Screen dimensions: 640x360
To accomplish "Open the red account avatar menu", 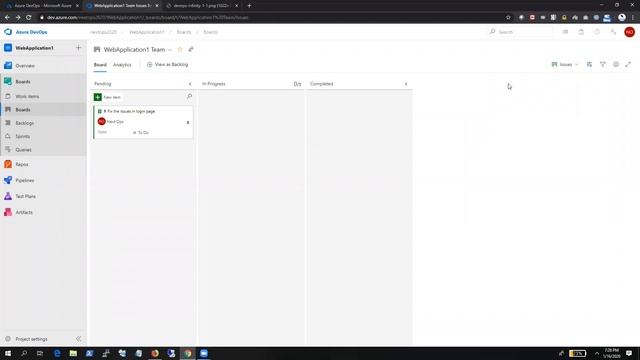I will (x=629, y=32).
